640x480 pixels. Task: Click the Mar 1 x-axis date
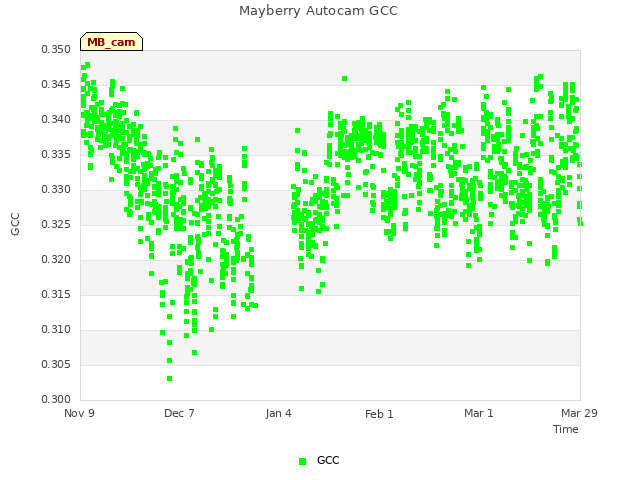479,413
